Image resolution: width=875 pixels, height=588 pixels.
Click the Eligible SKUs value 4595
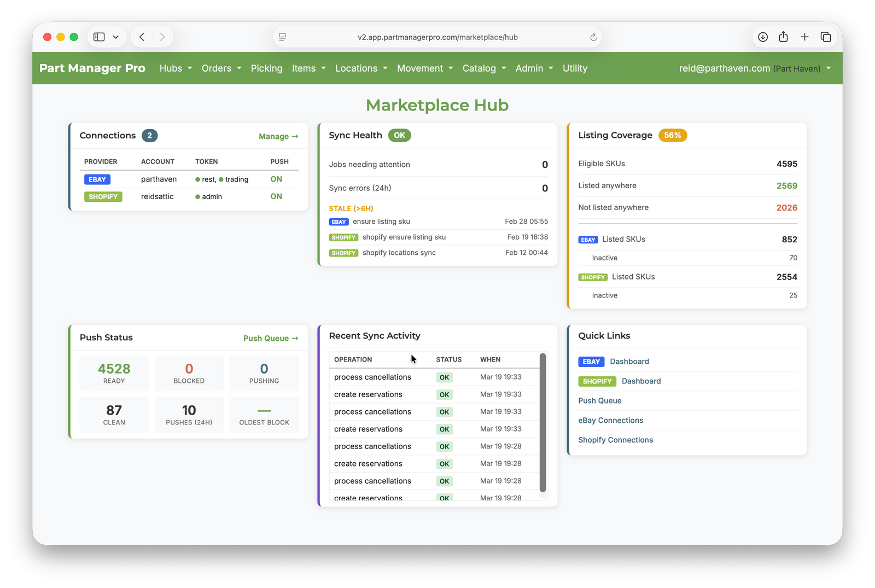[x=786, y=164]
